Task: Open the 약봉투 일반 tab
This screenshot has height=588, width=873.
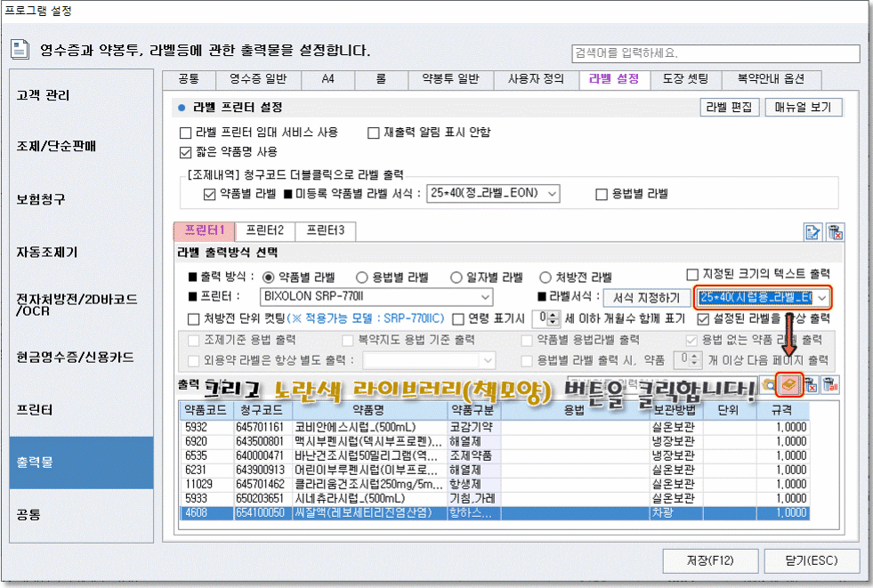Action: (x=450, y=79)
